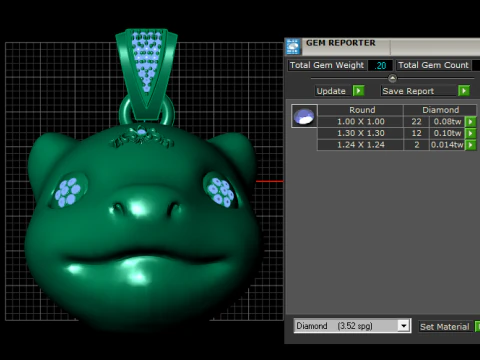The width and height of the screenshot is (480, 360).
Task: Click the gem count 2 cell
Action: [x=416, y=145]
